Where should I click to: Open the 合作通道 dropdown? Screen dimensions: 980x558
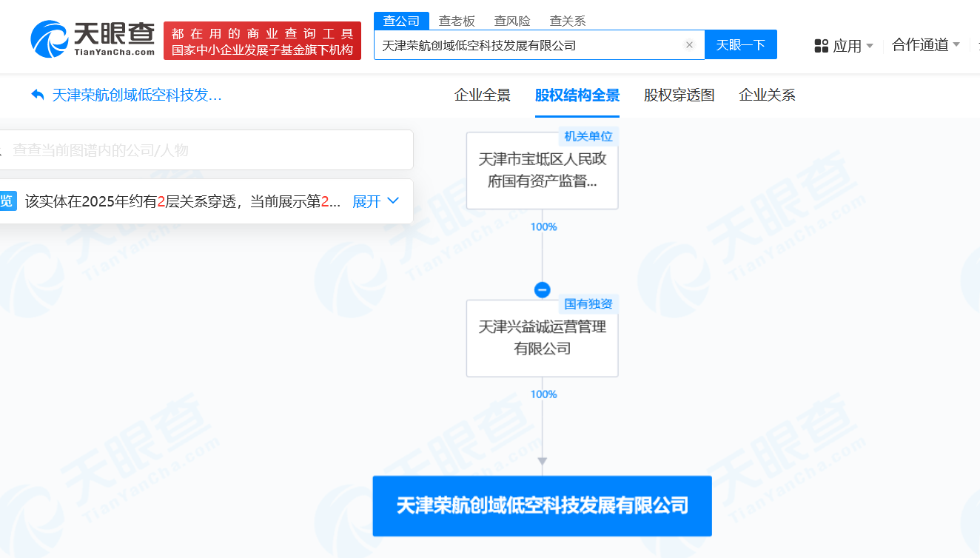click(926, 45)
